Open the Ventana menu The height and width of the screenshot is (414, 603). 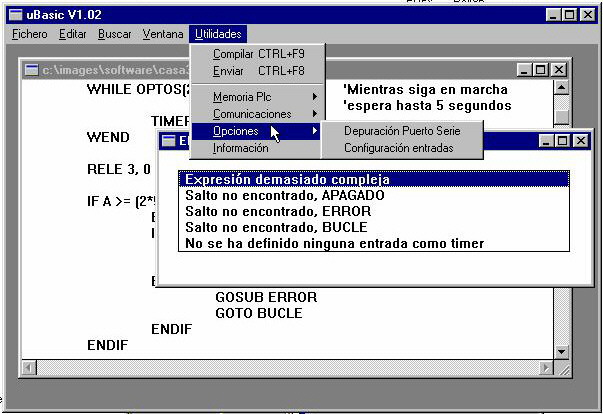pyautogui.click(x=162, y=34)
